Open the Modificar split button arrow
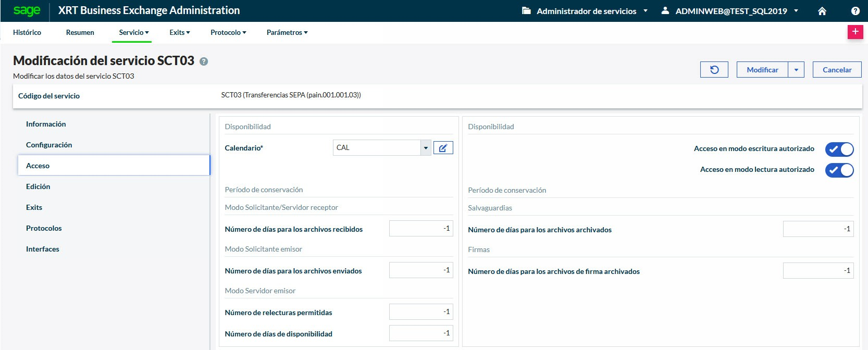 [x=796, y=70]
